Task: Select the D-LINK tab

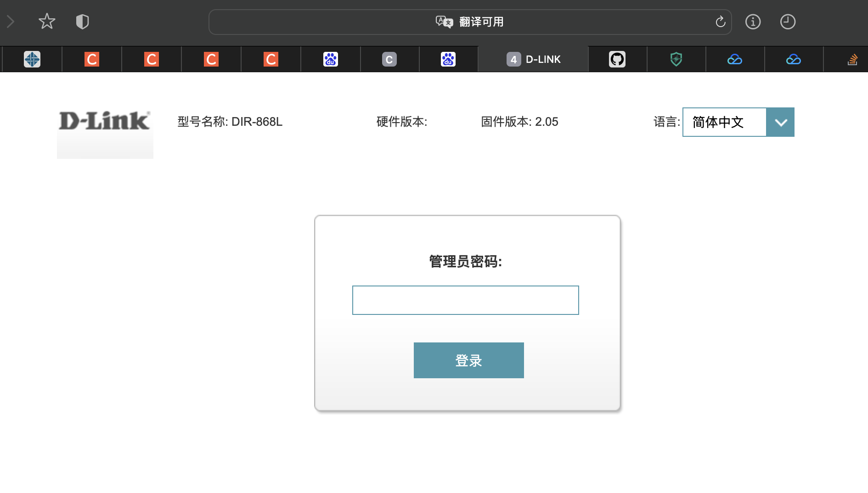Action: 533,59
